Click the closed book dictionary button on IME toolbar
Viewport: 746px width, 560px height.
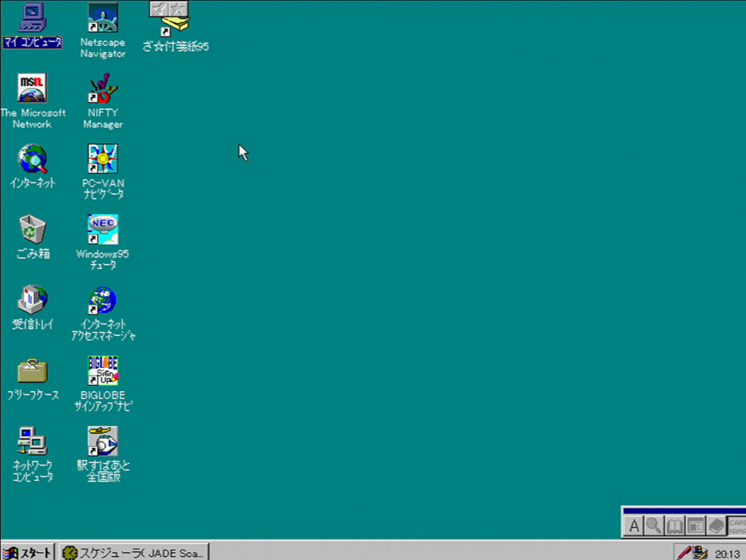716,525
